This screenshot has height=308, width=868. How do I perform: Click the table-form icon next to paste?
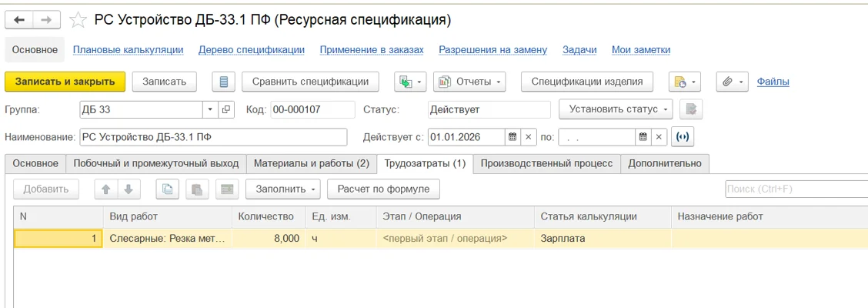pos(226,189)
